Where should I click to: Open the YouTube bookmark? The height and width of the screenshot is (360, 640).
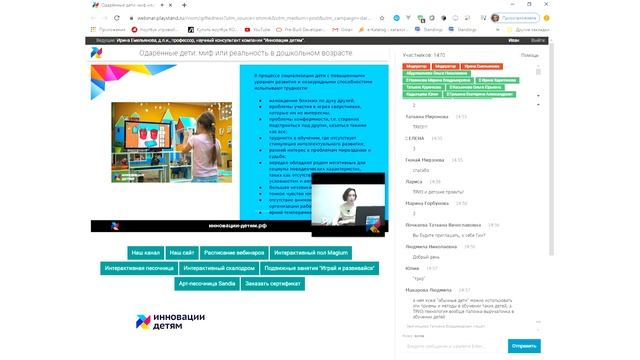click(x=258, y=30)
